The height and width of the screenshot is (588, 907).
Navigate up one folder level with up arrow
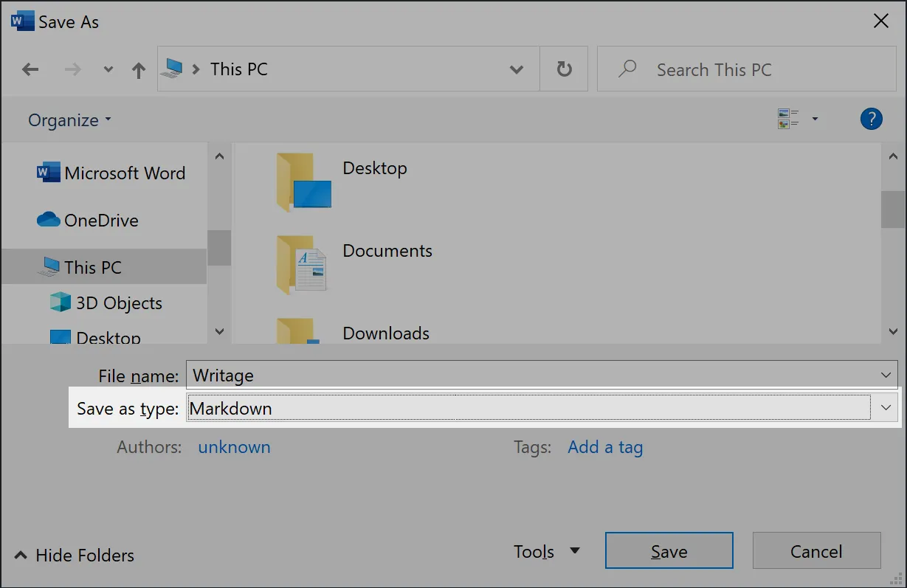coord(138,69)
